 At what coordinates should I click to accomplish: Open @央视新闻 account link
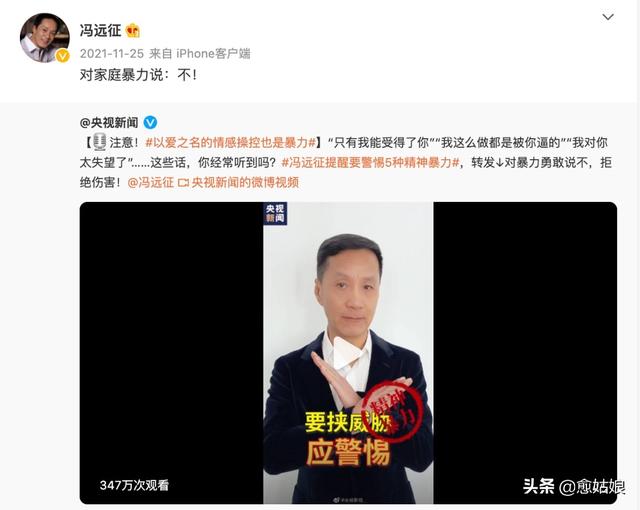point(109,122)
